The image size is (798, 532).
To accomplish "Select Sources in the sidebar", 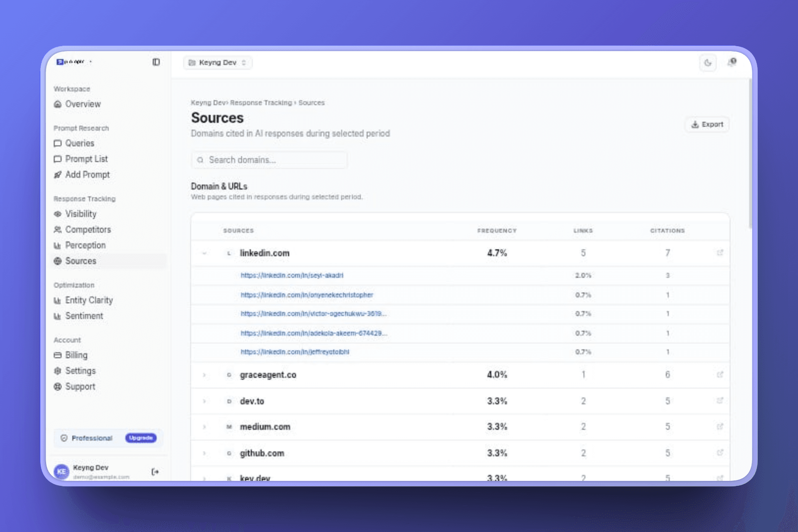I will (109, 261).
